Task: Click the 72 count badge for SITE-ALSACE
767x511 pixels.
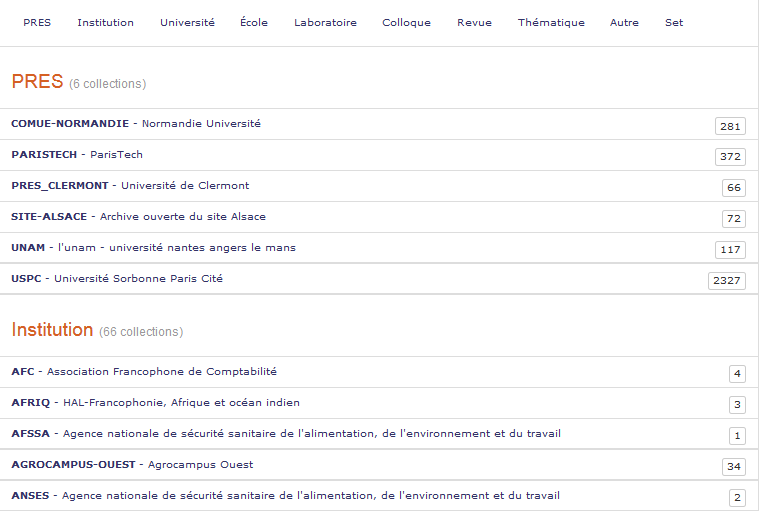Action: click(734, 219)
